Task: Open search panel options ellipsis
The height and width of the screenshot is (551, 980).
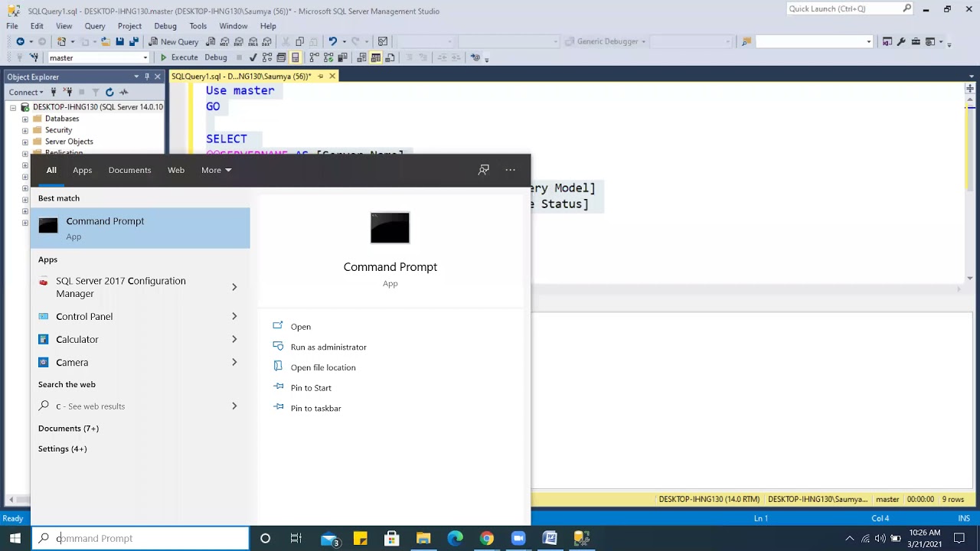Action: click(x=511, y=170)
